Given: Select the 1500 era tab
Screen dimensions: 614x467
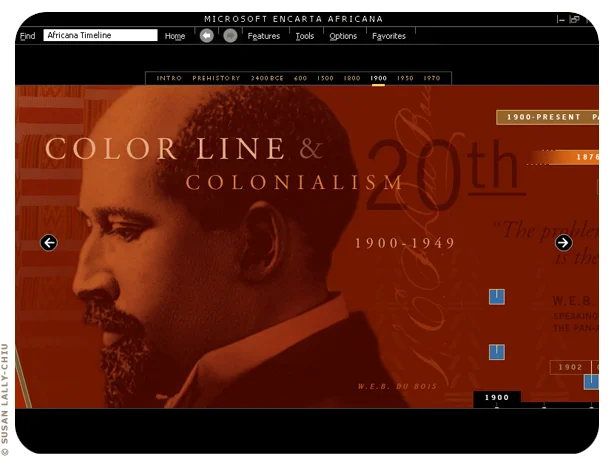Looking at the screenshot, I should click(325, 78).
